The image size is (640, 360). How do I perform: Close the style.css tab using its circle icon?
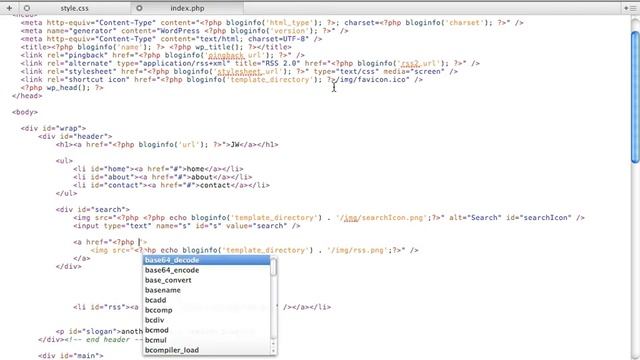27,8
